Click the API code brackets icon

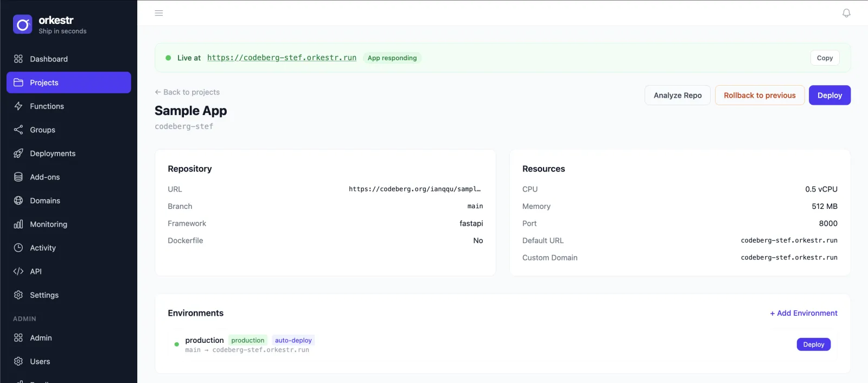click(18, 271)
